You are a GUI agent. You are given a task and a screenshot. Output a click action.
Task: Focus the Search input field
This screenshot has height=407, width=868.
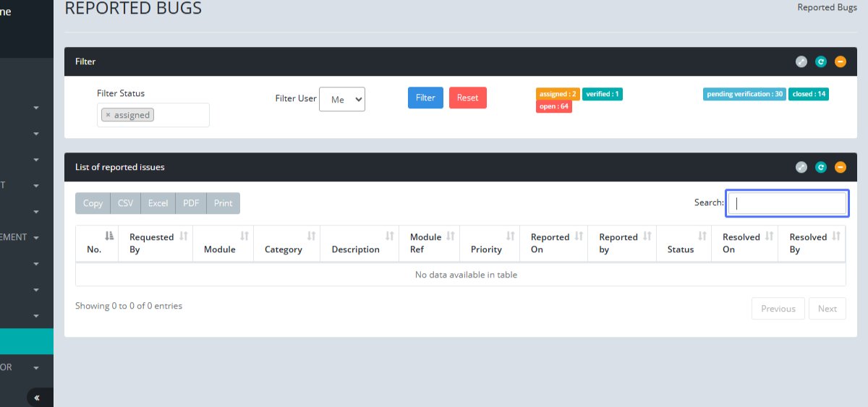(x=786, y=203)
